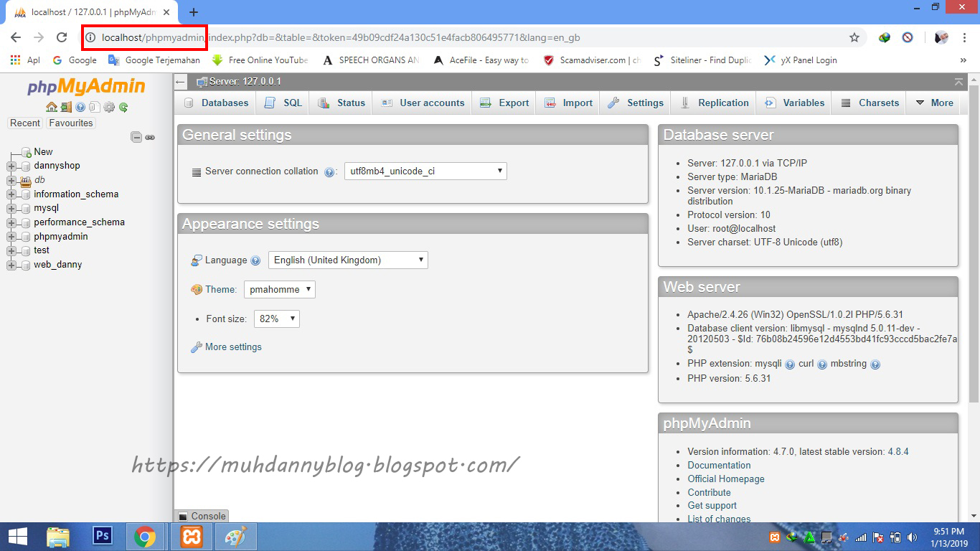Expand the dannyshop database in the tree

[x=11, y=166]
